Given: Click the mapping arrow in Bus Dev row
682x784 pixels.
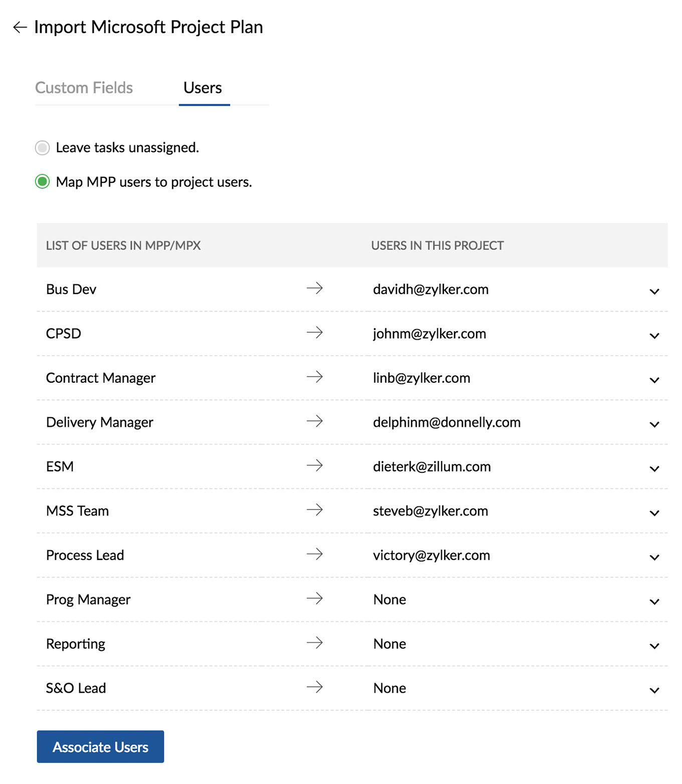Looking at the screenshot, I should click(315, 288).
